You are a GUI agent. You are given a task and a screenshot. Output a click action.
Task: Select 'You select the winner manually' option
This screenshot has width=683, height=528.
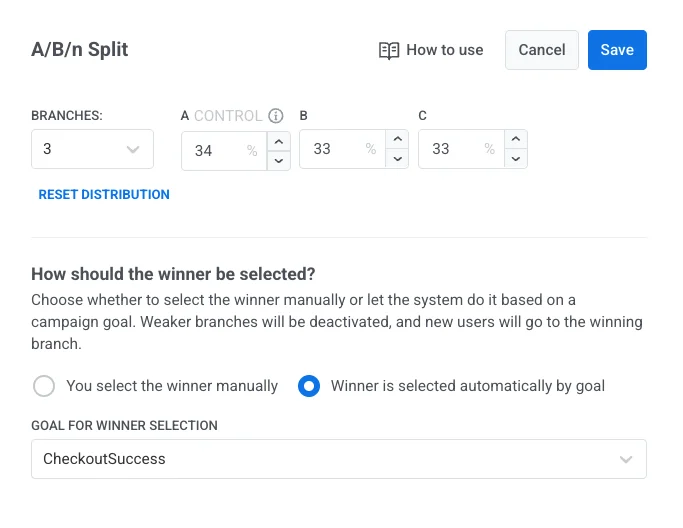point(44,386)
